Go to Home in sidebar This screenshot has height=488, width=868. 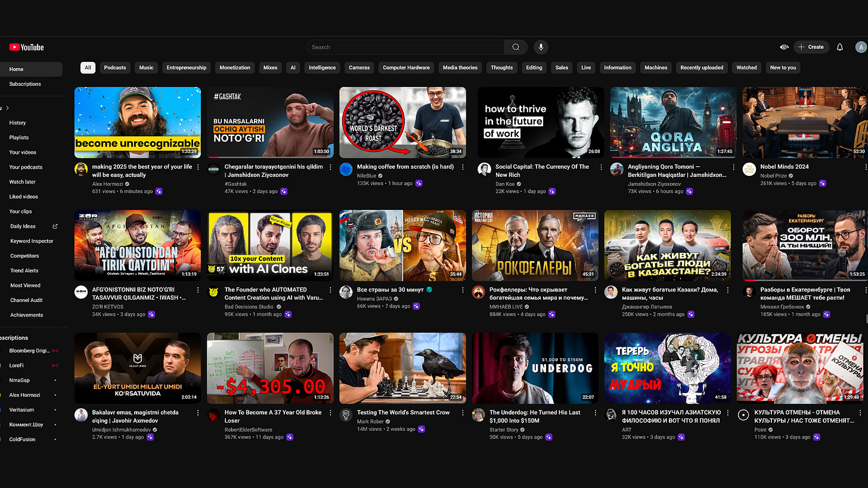click(x=31, y=69)
